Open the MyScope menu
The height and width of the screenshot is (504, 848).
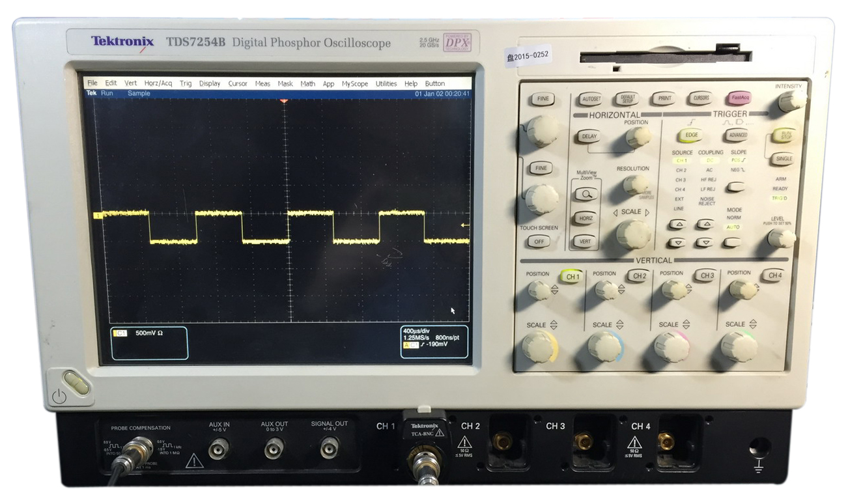(355, 83)
